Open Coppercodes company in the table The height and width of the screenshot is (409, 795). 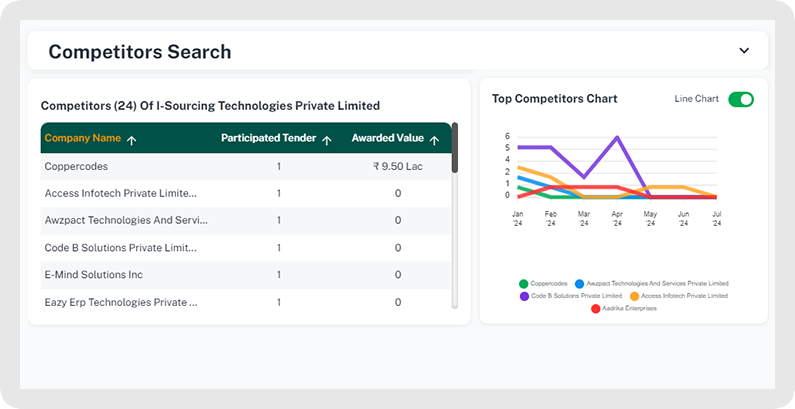coord(76,166)
